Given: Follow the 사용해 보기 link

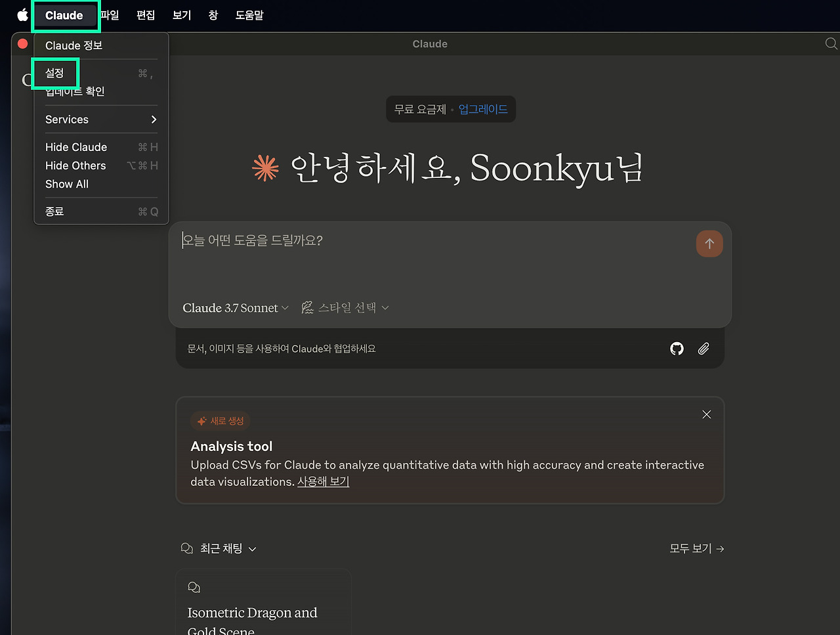Looking at the screenshot, I should (323, 481).
